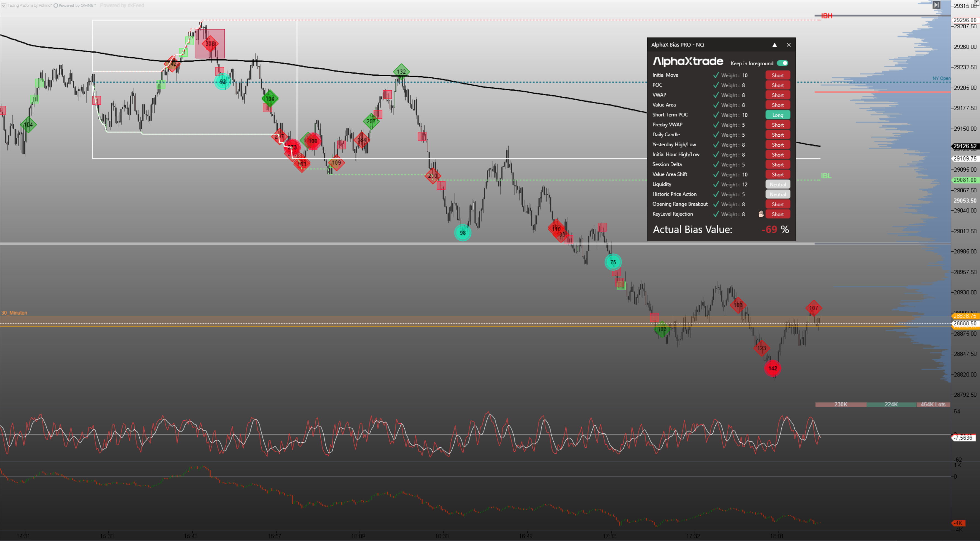Click the Neutral button for Historic Price Action
The height and width of the screenshot is (541, 980).
click(778, 194)
